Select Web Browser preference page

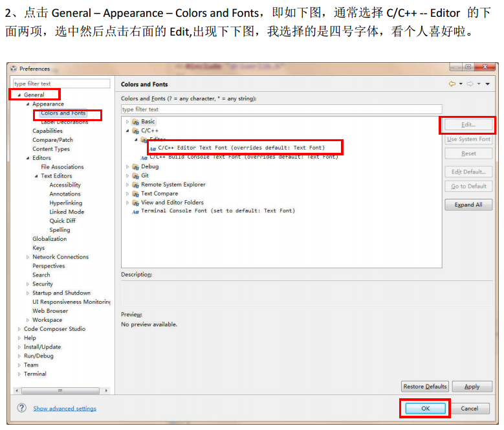coord(50,311)
